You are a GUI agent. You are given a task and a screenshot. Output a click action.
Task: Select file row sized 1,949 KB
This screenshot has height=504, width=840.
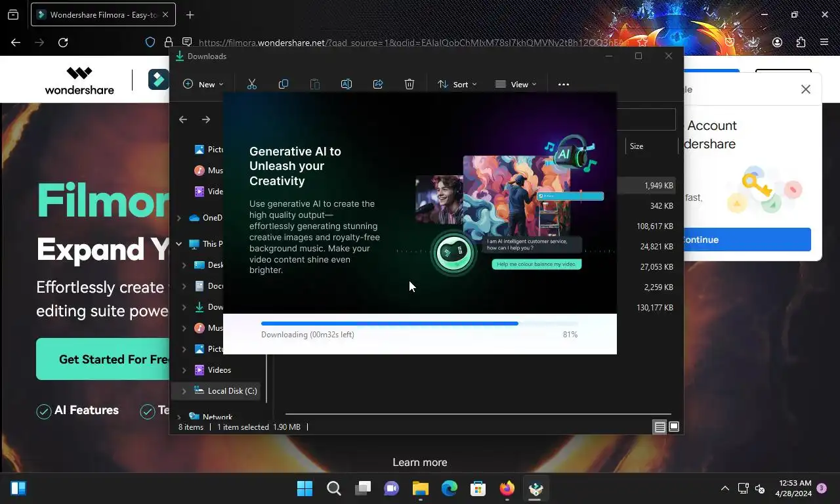pos(646,186)
